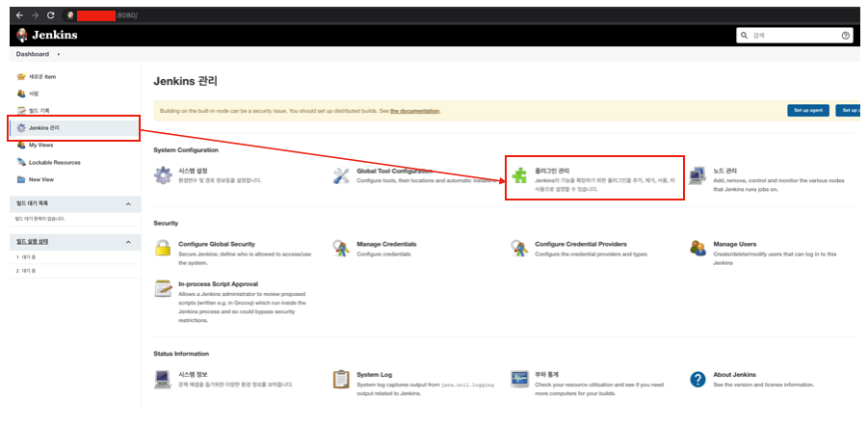This screenshot has width=868, height=427.
Task: Click the Jenkins wordmark in the header
Action: click(x=54, y=35)
